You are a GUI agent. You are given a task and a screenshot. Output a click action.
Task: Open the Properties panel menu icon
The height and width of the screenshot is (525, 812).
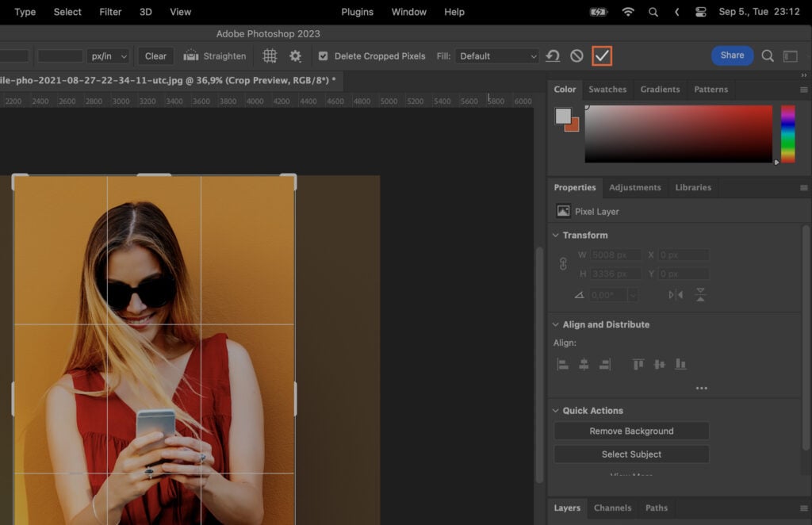pyautogui.click(x=802, y=187)
